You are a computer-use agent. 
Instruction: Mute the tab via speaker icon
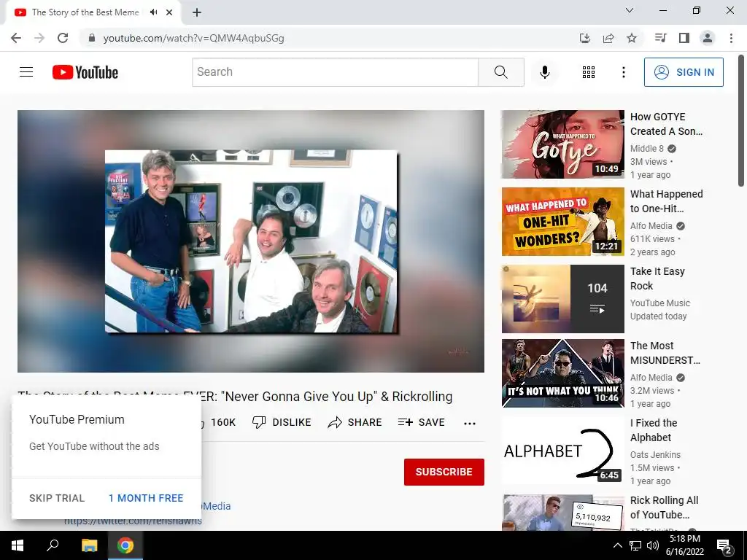(x=153, y=12)
